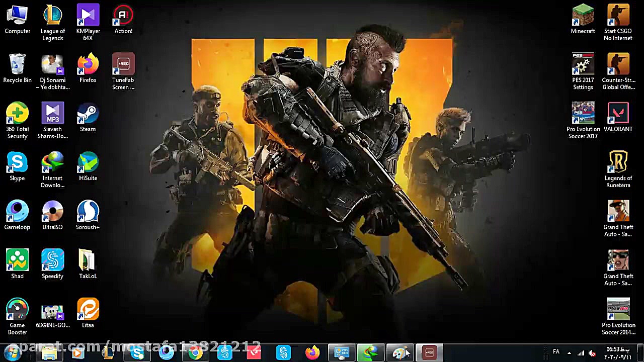Select the Legends of Runeterra shortcut
Screen dimensions: 644x362
(x=618, y=170)
